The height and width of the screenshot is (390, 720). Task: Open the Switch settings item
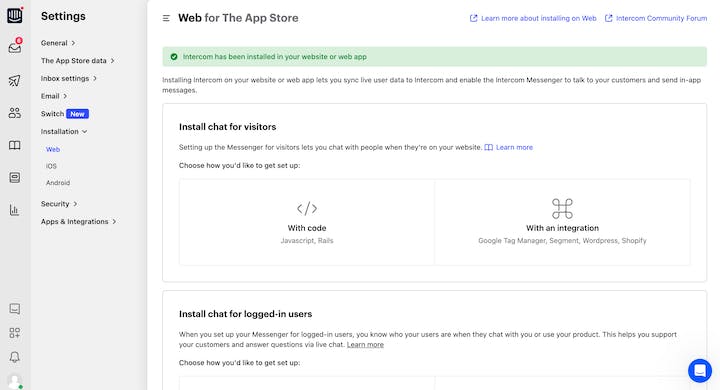click(52, 114)
